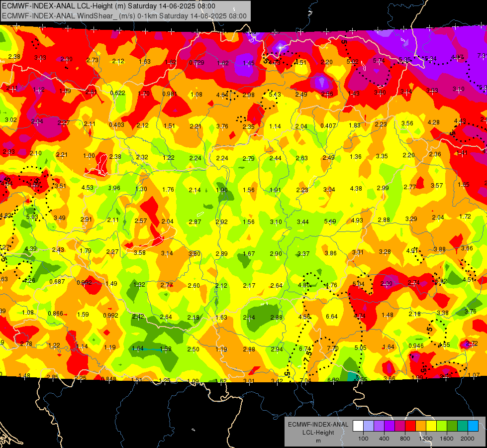Viewport: 487px width, 448px height.
Task: Click the map value 5.82
Action: [x=441, y=281]
